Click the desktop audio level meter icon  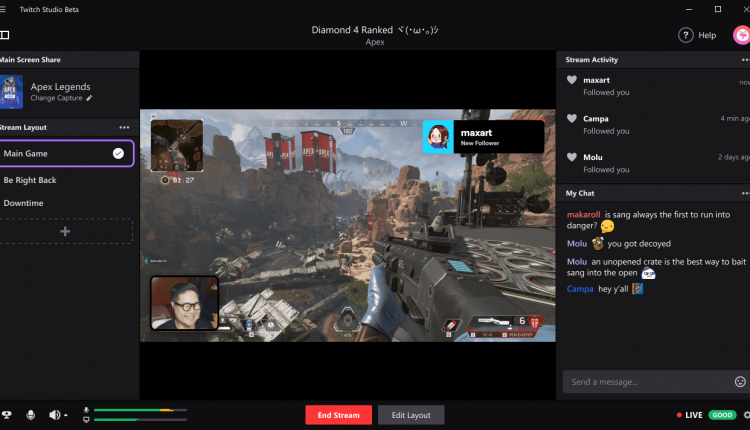coord(86,419)
